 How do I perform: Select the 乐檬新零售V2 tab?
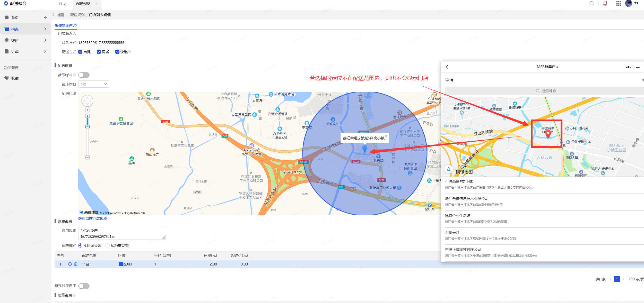pyautogui.click(x=66, y=26)
